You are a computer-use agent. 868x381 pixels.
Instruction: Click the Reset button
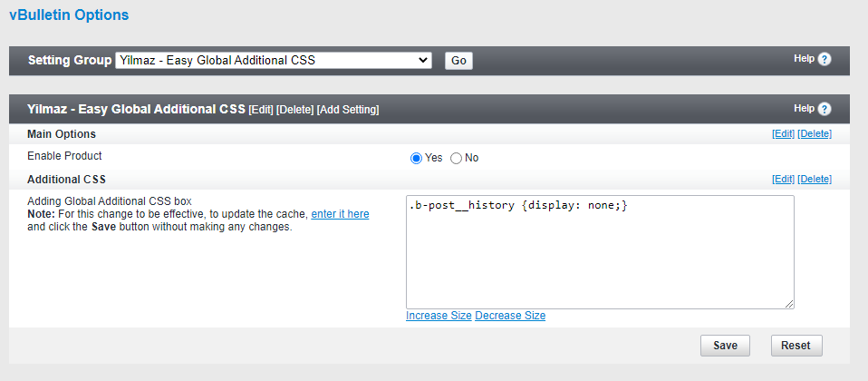(796, 346)
